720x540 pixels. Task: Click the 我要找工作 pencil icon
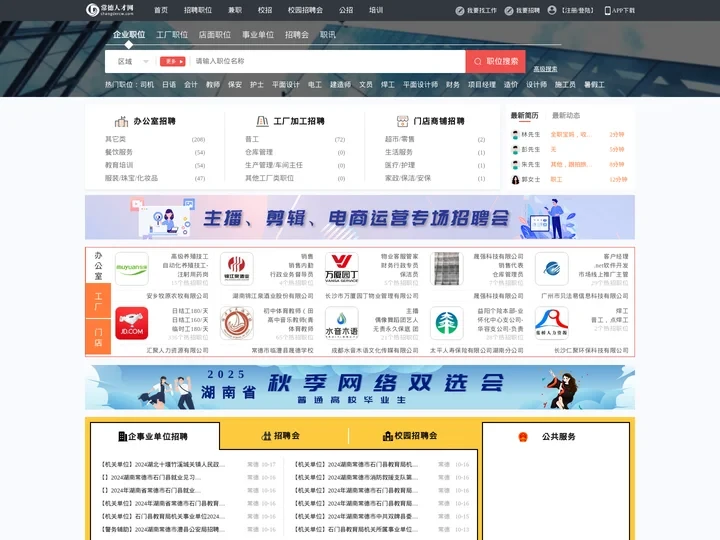click(x=460, y=11)
